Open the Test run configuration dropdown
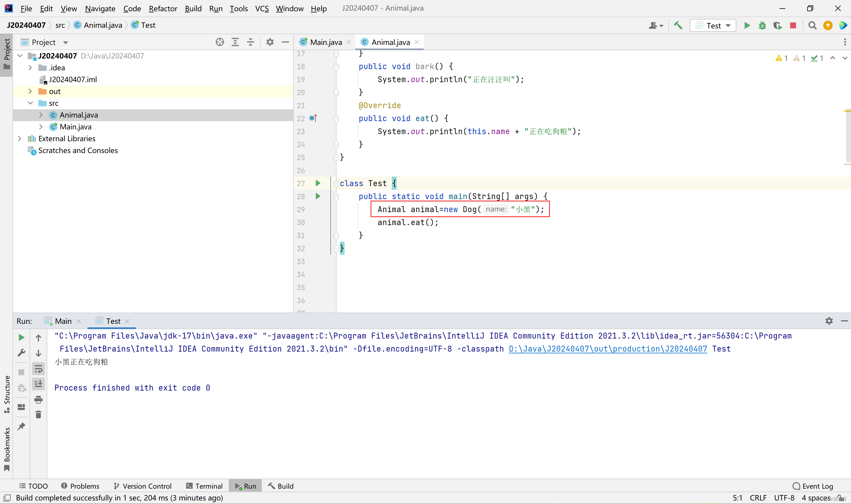This screenshot has height=504, width=851. 713,25
